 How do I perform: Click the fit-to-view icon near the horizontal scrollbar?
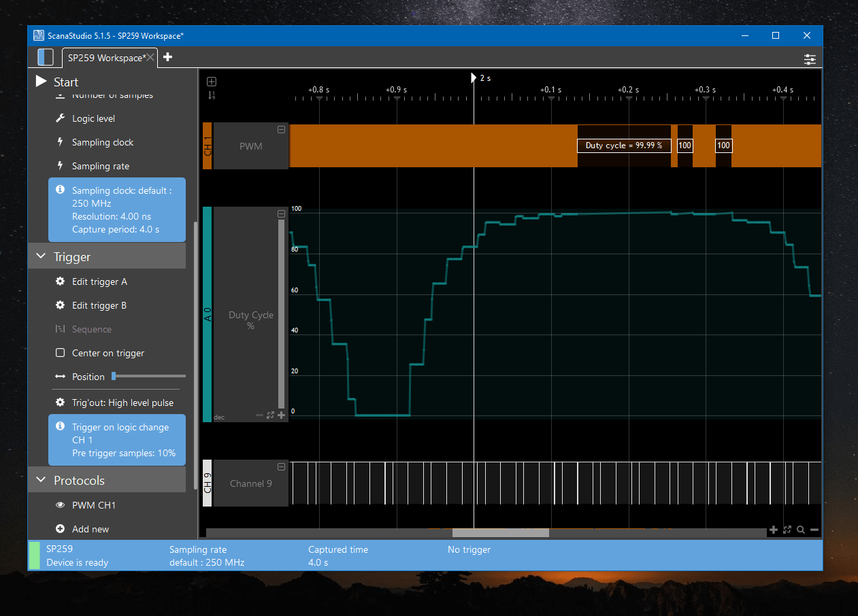pyautogui.click(x=787, y=530)
